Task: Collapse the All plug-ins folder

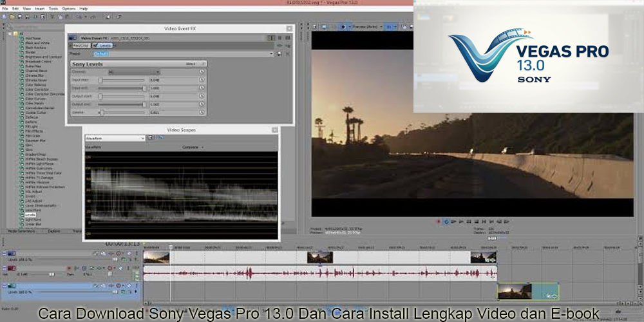Action: 10,33
